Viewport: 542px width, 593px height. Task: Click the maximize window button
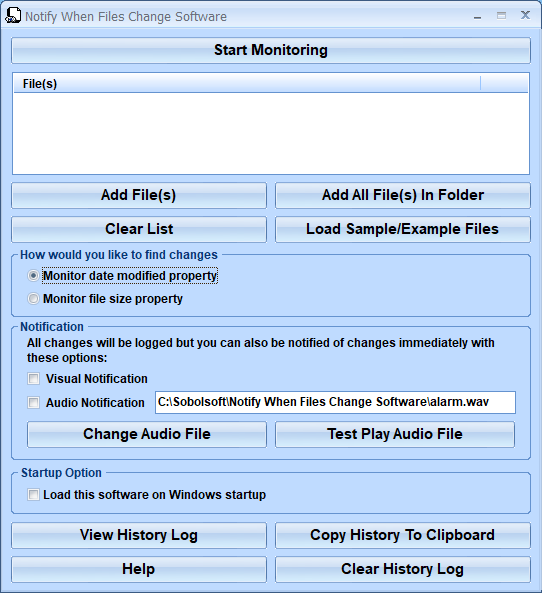[x=501, y=16]
